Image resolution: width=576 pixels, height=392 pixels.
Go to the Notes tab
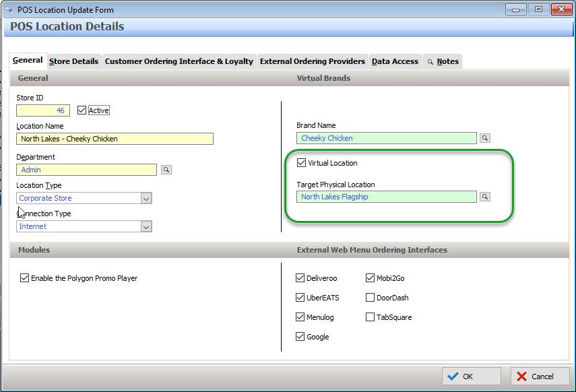click(x=443, y=61)
